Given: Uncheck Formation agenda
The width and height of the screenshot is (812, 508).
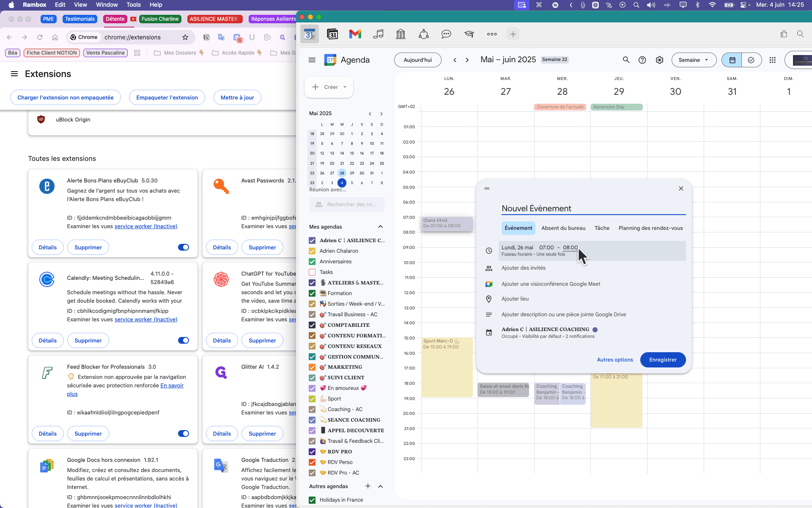Looking at the screenshot, I should pyautogui.click(x=312, y=293).
